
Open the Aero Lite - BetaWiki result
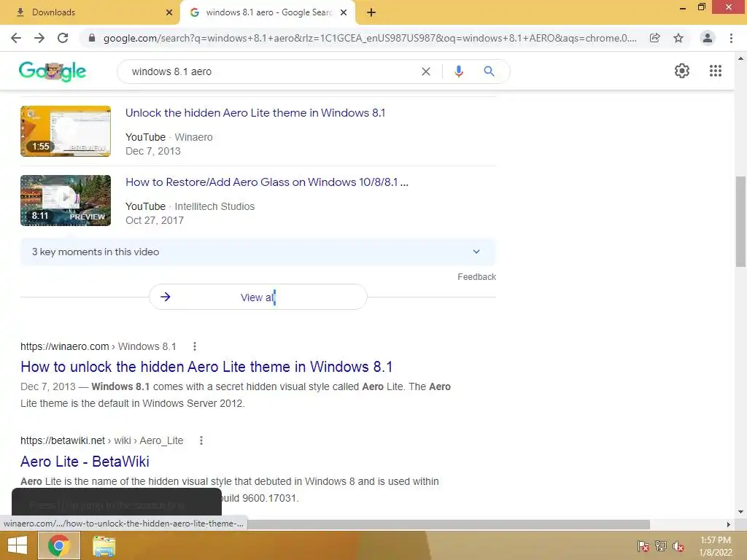[x=85, y=462]
